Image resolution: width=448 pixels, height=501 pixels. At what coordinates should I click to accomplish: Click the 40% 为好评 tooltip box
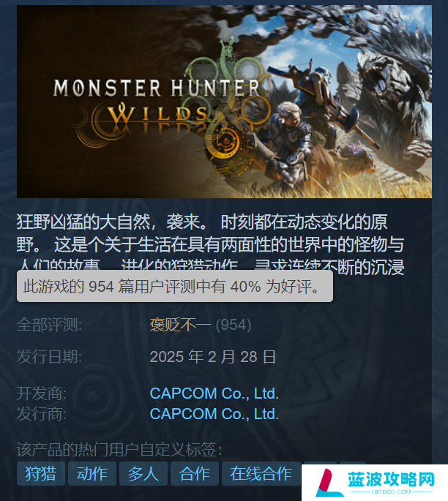click(175, 286)
